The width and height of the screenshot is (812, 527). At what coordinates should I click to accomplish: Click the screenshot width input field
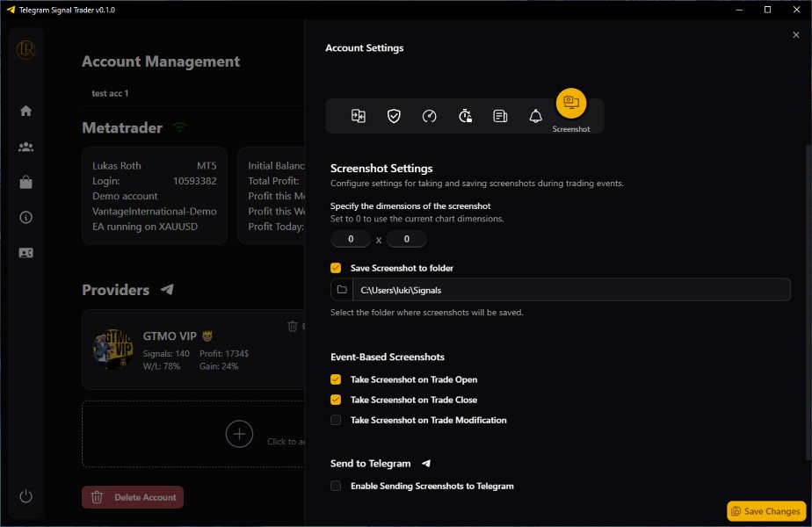351,239
